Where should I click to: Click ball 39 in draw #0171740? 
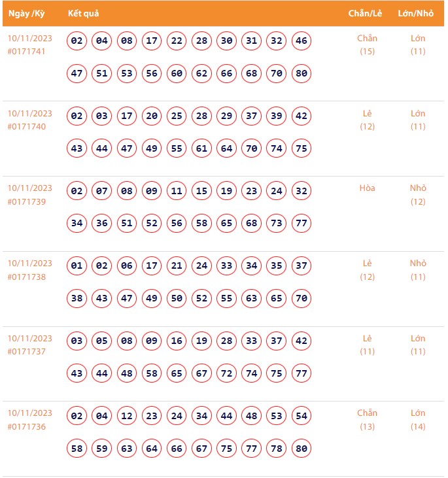(x=277, y=116)
